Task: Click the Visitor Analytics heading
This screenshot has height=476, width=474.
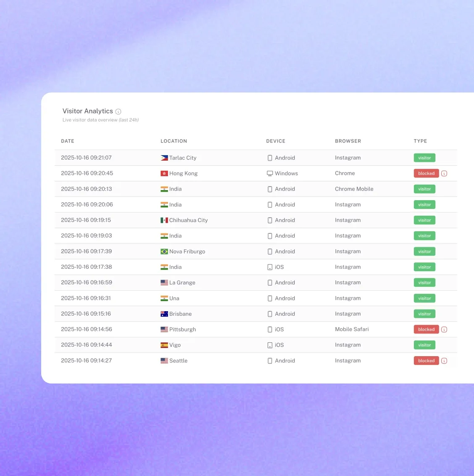Action: [x=88, y=111]
